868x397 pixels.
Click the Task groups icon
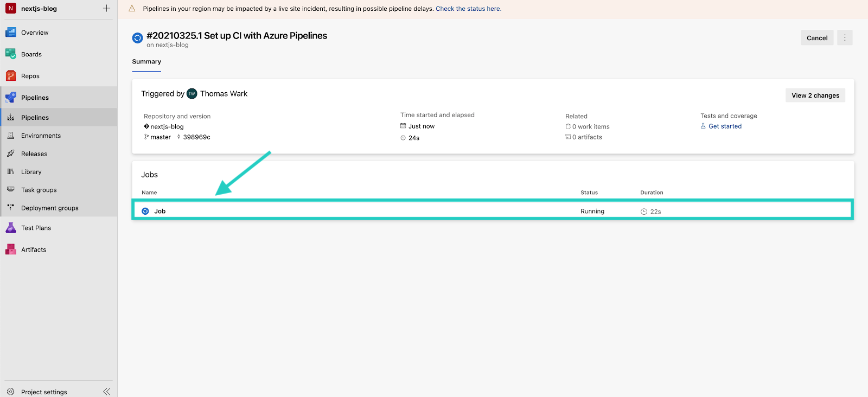click(x=11, y=190)
